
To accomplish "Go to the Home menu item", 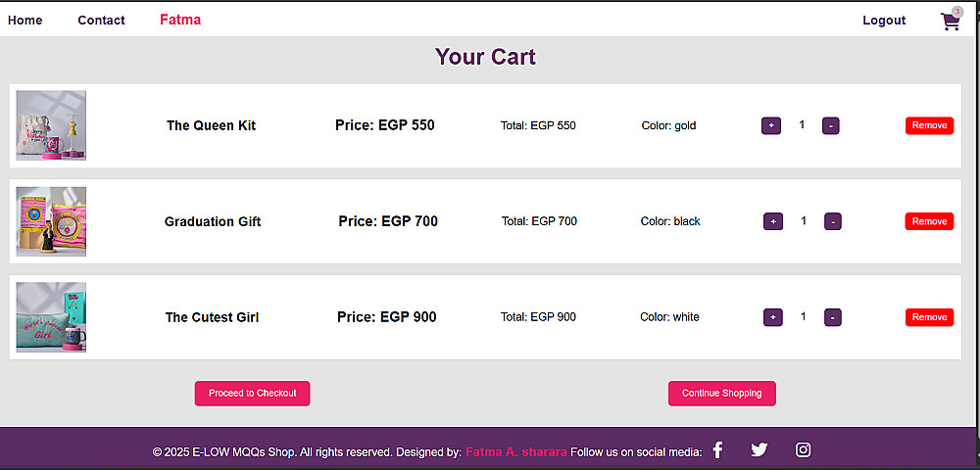I will 24,20.
